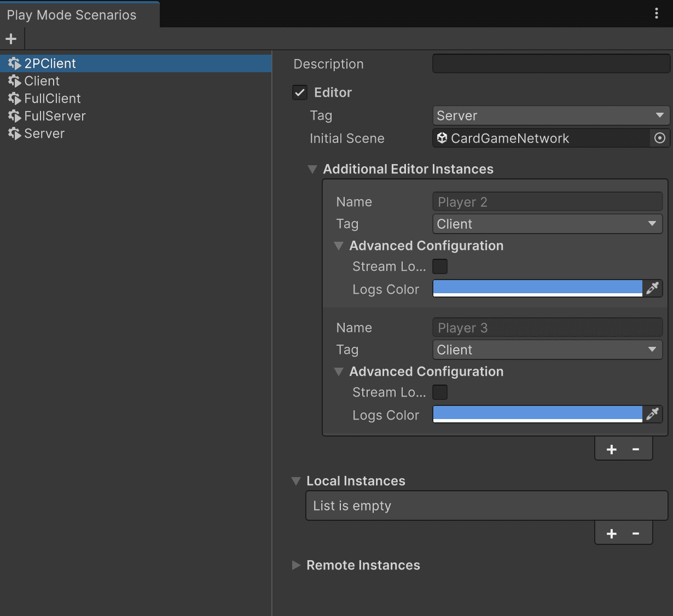Open the three-dot panel options menu
Image resolution: width=673 pixels, height=616 pixels.
point(657,14)
